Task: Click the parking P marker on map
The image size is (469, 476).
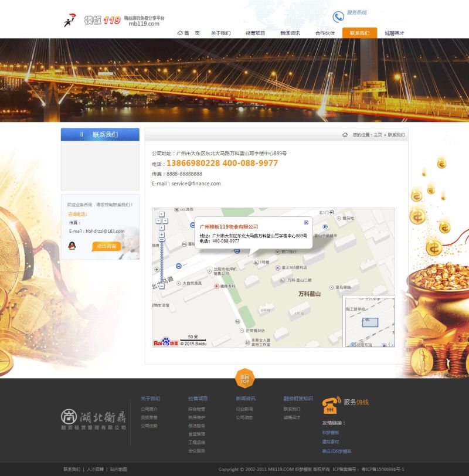Action: tap(325, 227)
